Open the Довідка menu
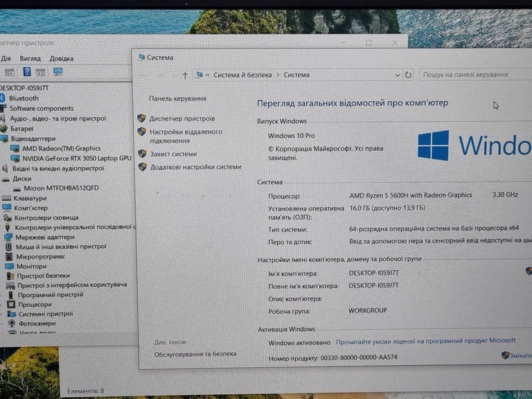The width and height of the screenshot is (532, 399). [62, 59]
